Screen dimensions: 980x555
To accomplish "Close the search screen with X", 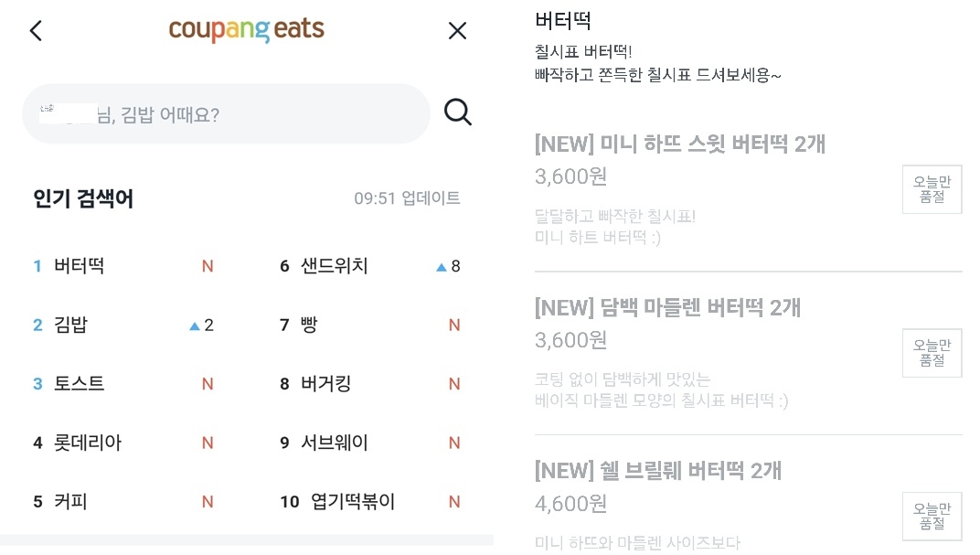I will [x=457, y=30].
